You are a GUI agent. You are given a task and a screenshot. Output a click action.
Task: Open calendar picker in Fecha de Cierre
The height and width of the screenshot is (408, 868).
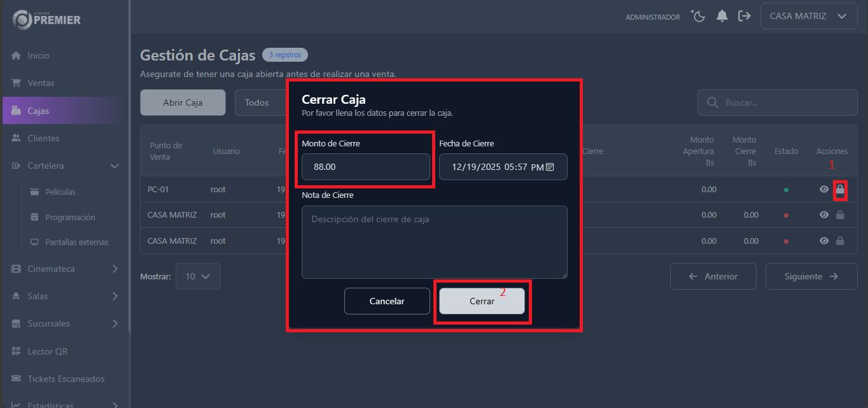550,167
